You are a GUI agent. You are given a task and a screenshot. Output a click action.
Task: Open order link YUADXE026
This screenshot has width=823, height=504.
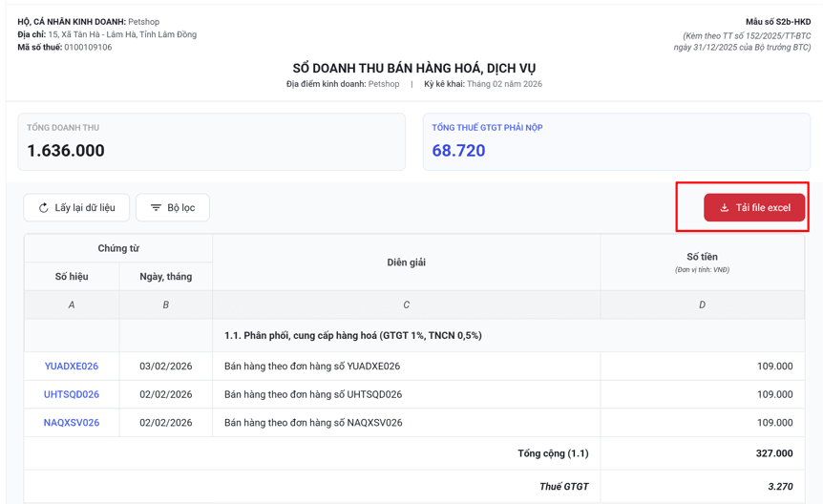(x=72, y=366)
